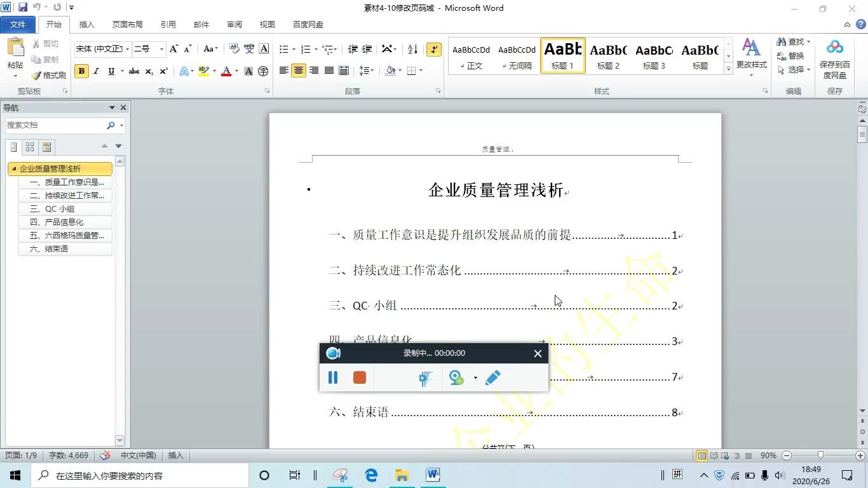The image size is (868, 488).
Task: Switch to the References (引用) tab
Action: 168,24
